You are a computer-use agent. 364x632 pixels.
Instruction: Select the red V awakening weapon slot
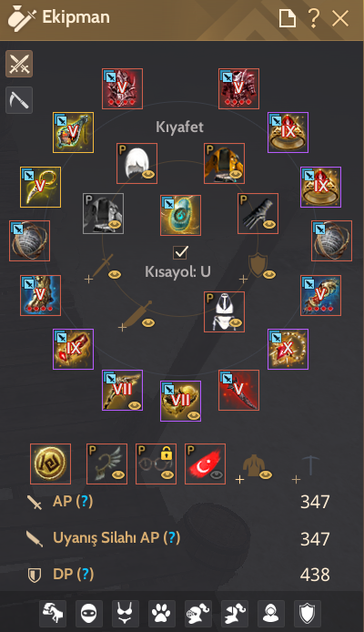(x=238, y=390)
